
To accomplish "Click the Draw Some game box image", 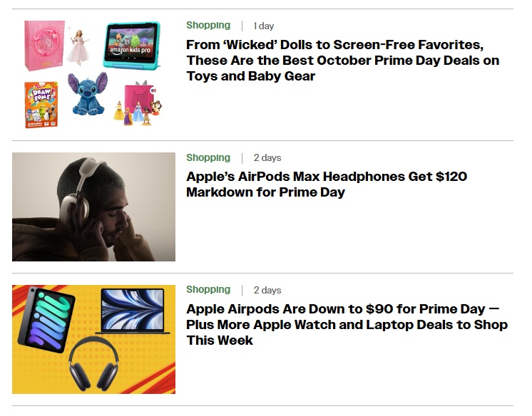I will coord(41,105).
